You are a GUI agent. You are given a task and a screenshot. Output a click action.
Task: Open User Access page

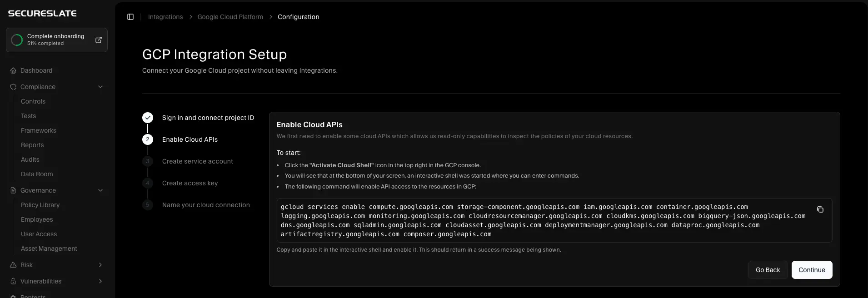[39, 234]
